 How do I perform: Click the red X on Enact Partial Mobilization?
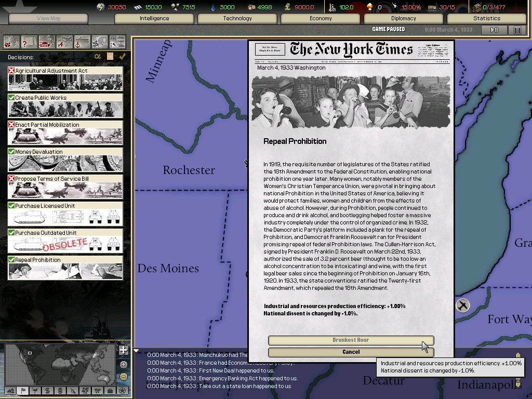11,125
